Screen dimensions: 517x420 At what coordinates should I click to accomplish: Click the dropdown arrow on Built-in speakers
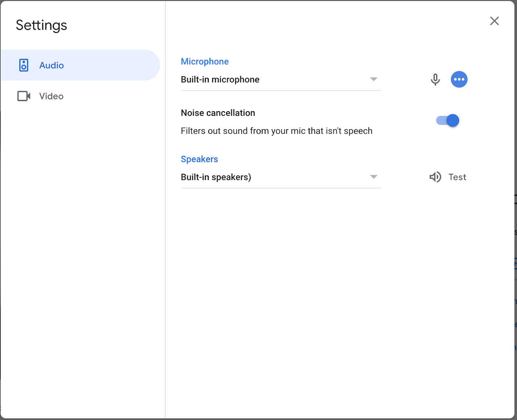(374, 177)
